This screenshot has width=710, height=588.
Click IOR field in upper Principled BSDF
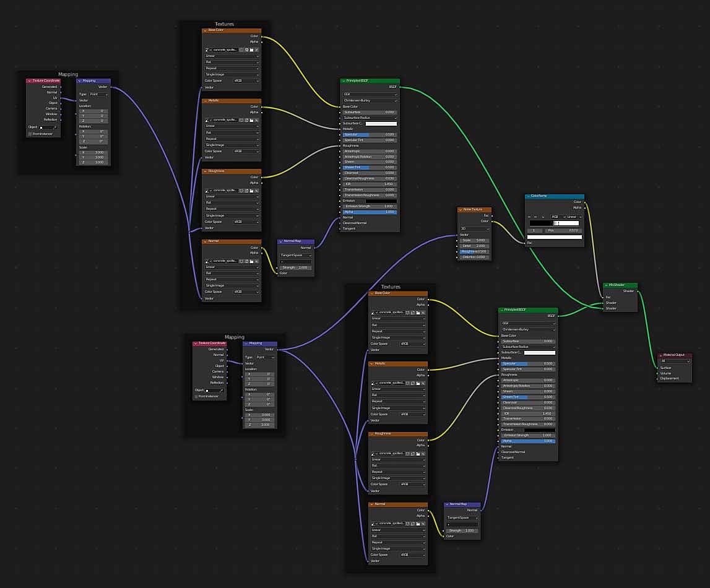370,184
